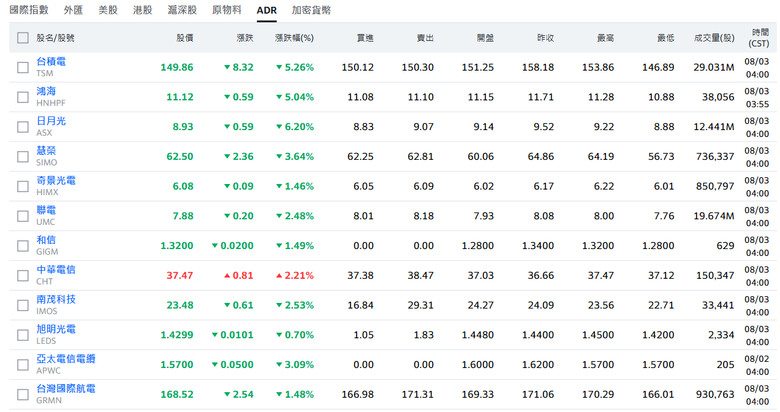The height and width of the screenshot is (412, 780).
Task: Open the 聯電 stock link
Action: (46, 210)
